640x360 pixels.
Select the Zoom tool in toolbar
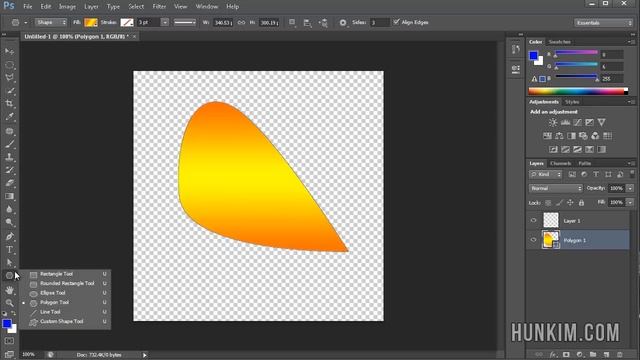click(x=9, y=303)
